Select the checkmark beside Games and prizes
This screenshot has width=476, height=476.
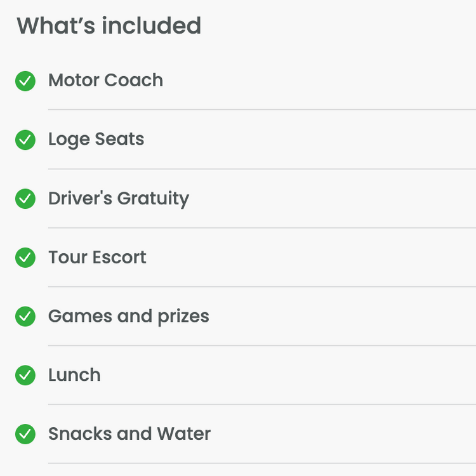pyautogui.click(x=25, y=316)
